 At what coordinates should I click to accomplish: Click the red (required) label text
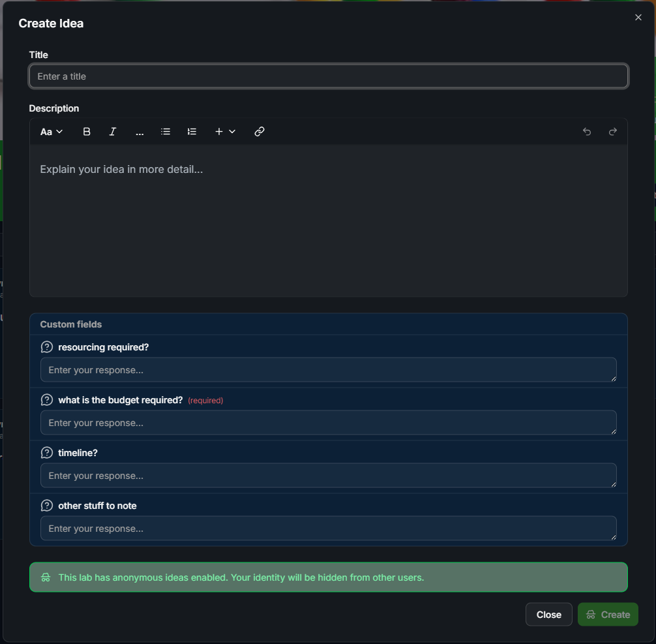[205, 401]
